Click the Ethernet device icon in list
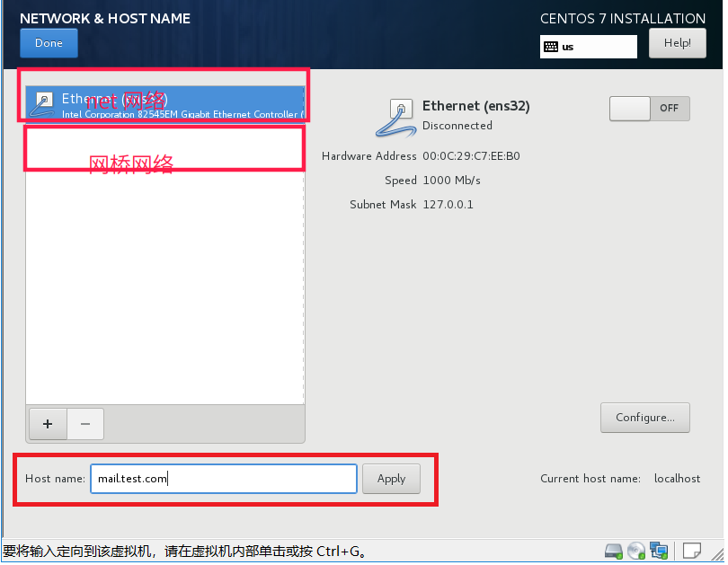Screen dimensions: 728x565 pos(42,104)
